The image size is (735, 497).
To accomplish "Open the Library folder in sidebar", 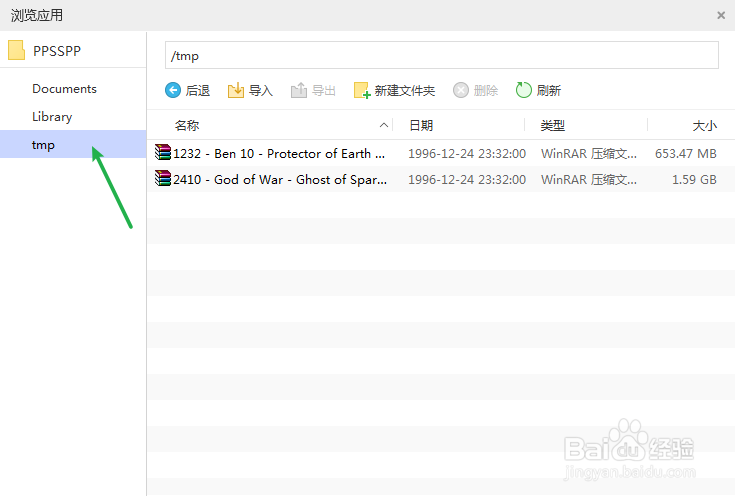I will [x=52, y=117].
